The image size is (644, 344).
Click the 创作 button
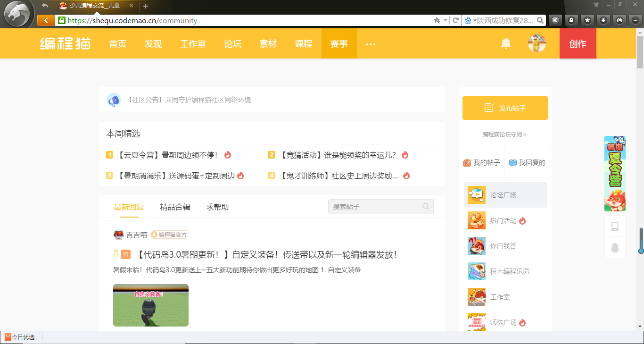[578, 43]
